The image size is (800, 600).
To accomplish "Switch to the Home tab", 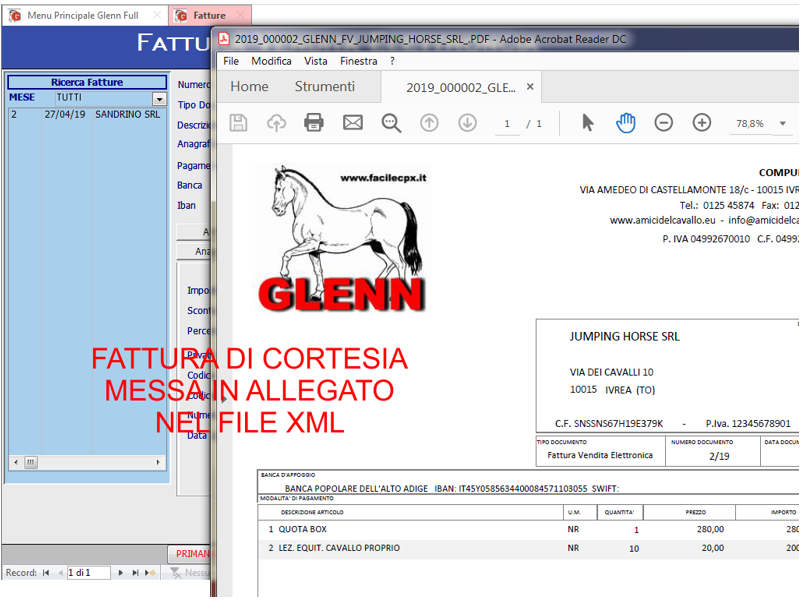I will [249, 87].
